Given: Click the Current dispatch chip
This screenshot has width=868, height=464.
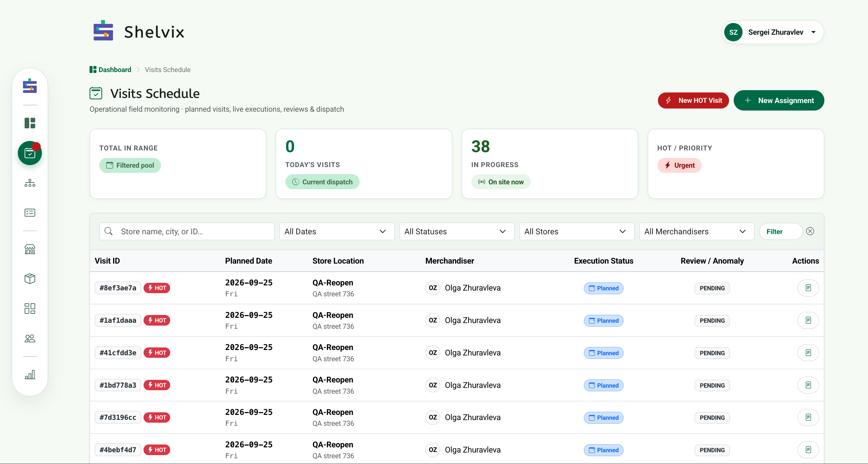Looking at the screenshot, I should 322,182.
